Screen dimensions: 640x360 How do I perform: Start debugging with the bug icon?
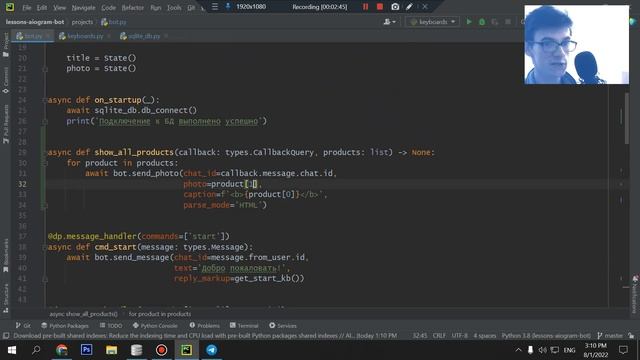coord(482,22)
